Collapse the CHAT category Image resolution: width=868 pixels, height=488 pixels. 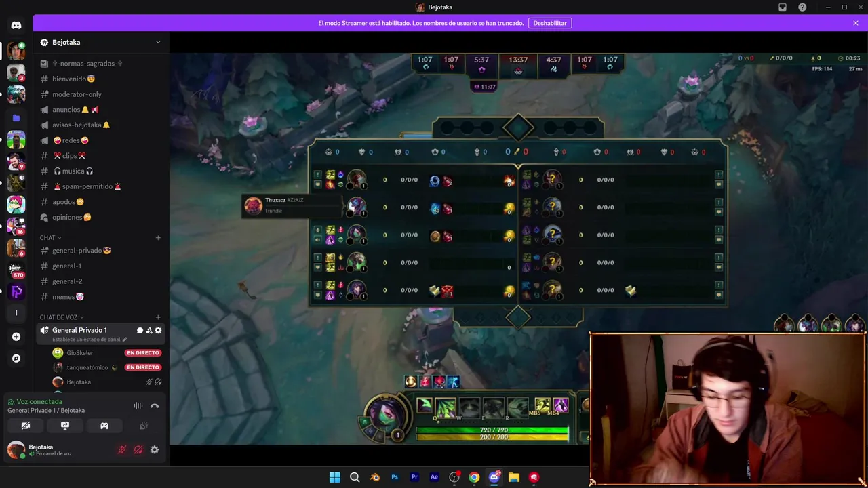(x=50, y=238)
